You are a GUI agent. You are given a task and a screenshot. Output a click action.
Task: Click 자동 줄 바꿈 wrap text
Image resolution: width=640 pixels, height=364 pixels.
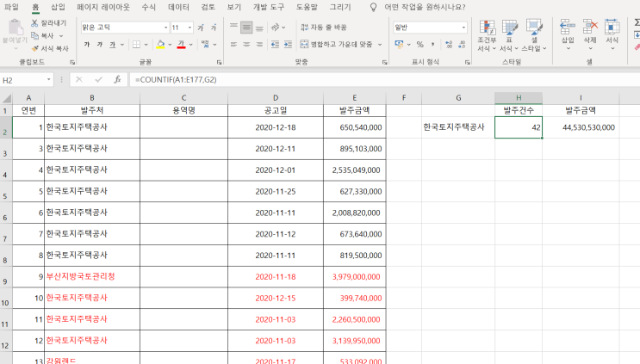pos(323,28)
